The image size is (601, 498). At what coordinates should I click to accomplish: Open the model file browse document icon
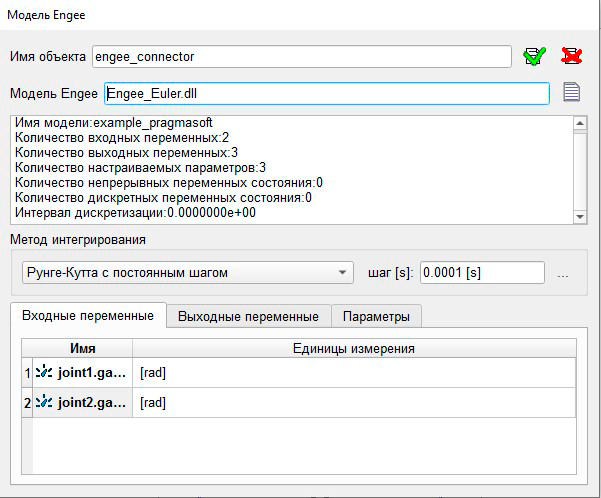[x=571, y=93]
